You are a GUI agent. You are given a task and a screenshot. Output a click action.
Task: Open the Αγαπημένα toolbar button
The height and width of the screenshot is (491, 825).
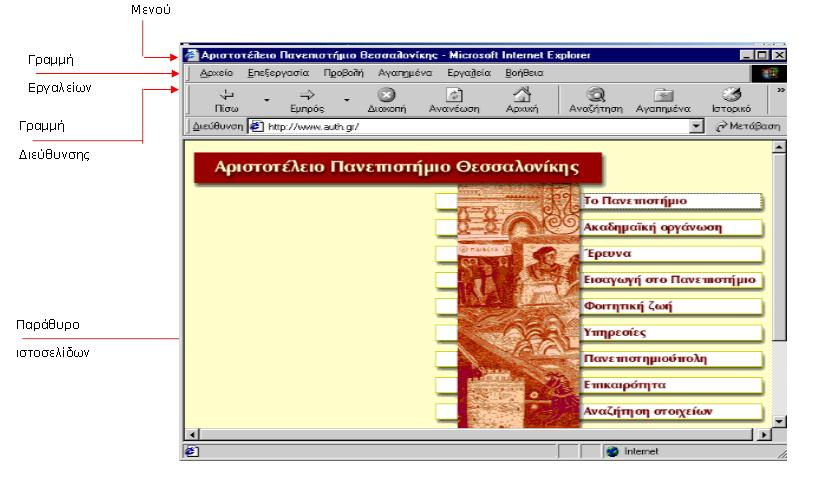coord(663,101)
